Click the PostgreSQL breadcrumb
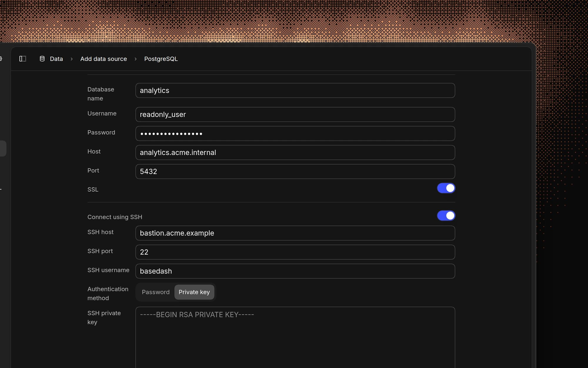This screenshot has width=588, height=368. coord(161,59)
